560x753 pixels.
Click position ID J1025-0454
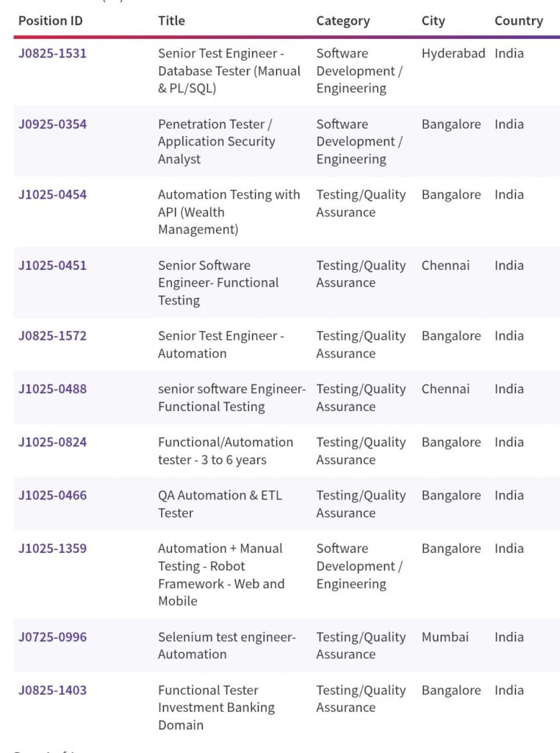coord(52,195)
